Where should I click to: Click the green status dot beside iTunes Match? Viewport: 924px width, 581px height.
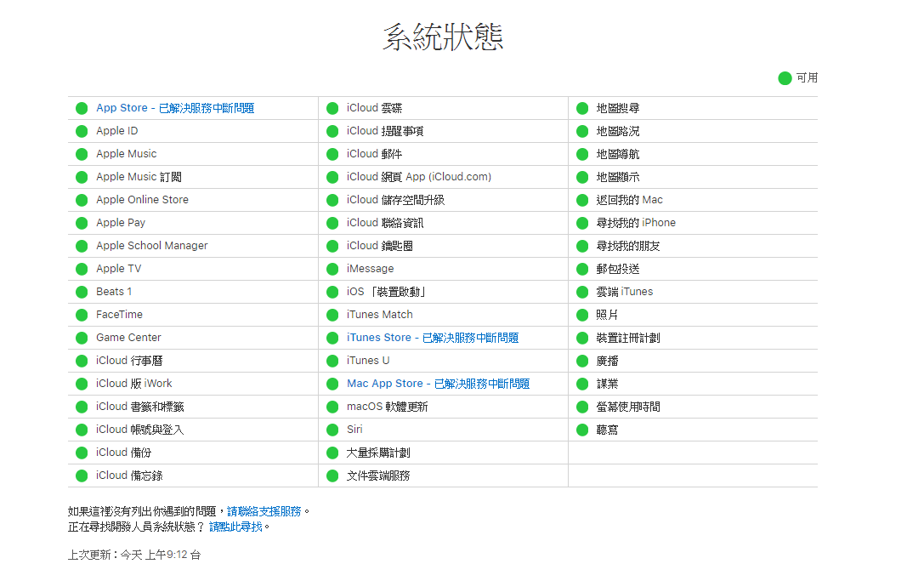332,315
